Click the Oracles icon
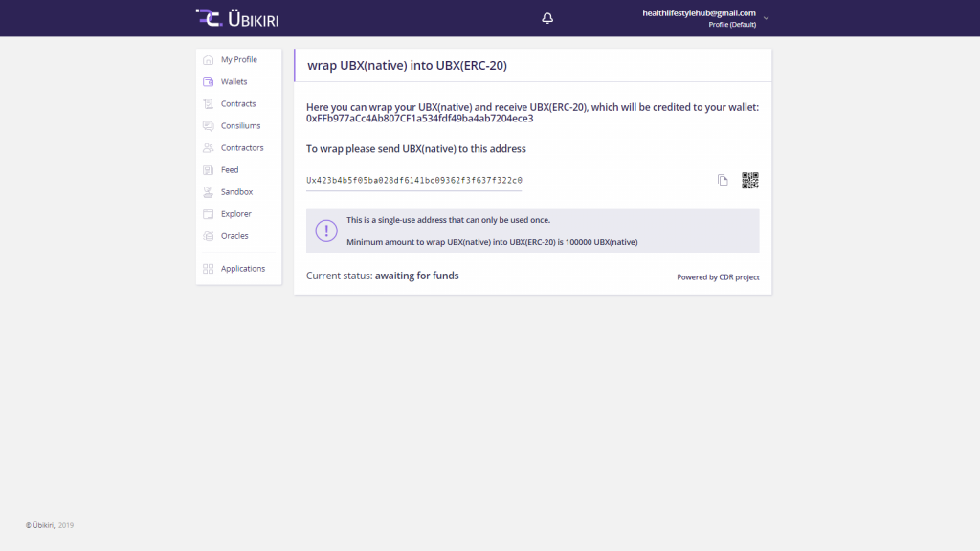The width and height of the screenshot is (980, 551). pos(208,236)
